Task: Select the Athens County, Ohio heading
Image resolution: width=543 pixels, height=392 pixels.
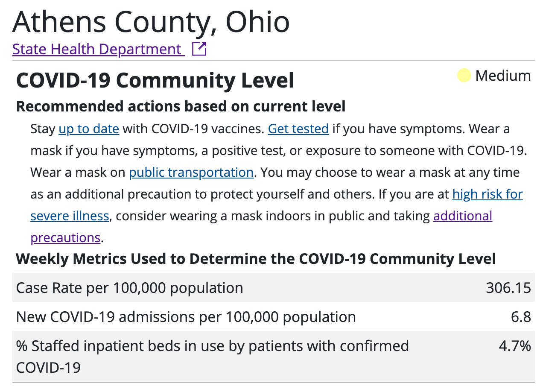Action: coord(151,21)
